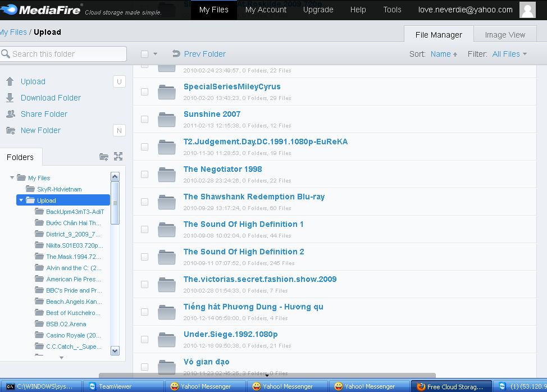Screen dimensions: 547x392
Task: Switch to the Image View tab
Action: coord(505,34)
